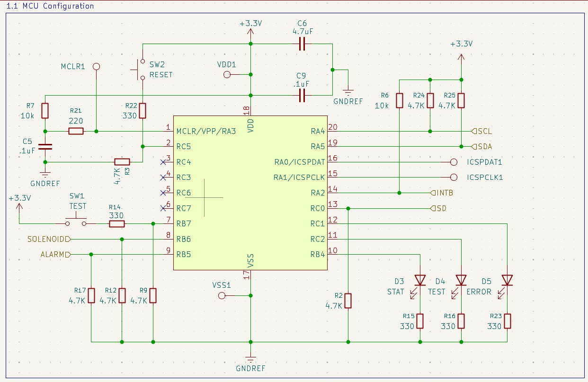Select the VSS1 test point circle

[221, 296]
